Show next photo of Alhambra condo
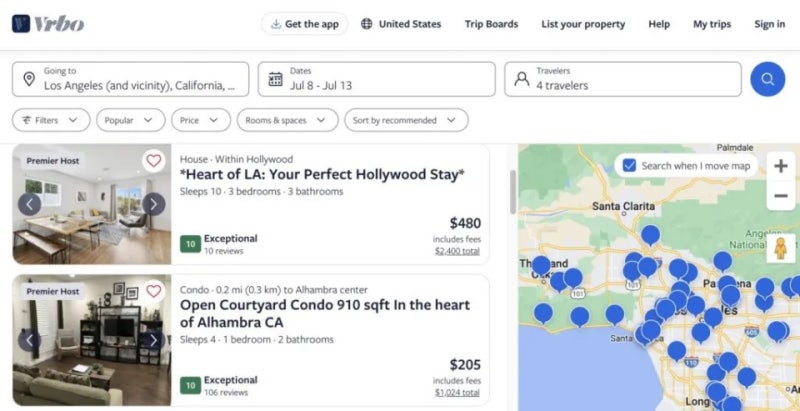 tap(153, 340)
